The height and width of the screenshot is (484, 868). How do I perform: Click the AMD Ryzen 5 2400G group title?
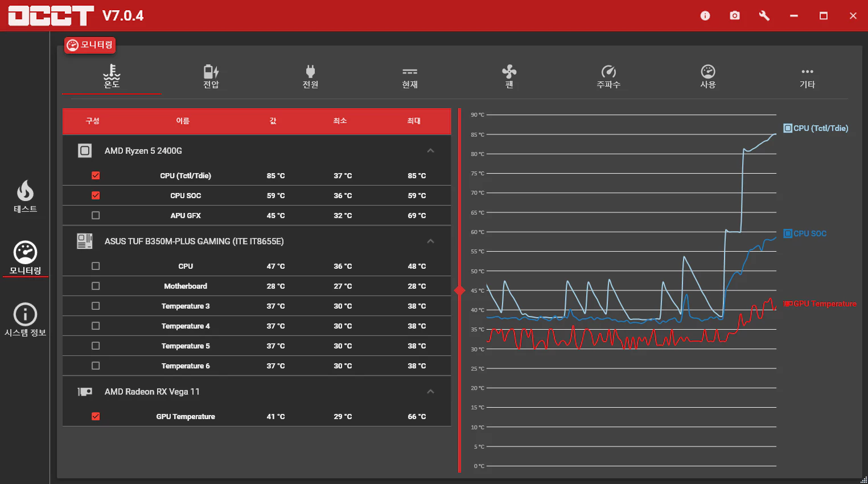[143, 151]
